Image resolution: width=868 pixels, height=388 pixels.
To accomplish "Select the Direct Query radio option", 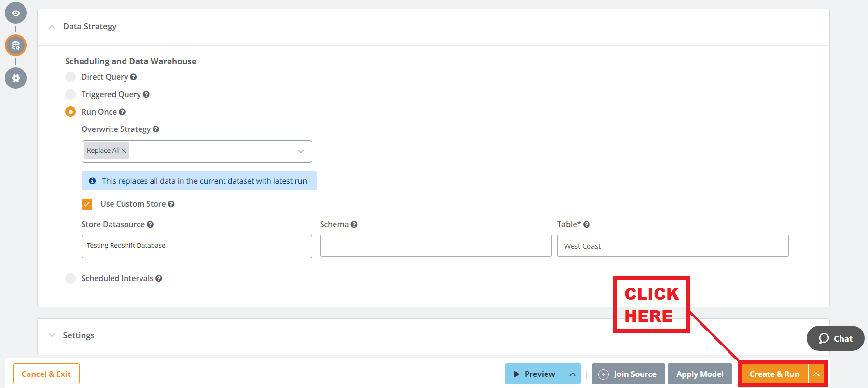I will coord(70,77).
